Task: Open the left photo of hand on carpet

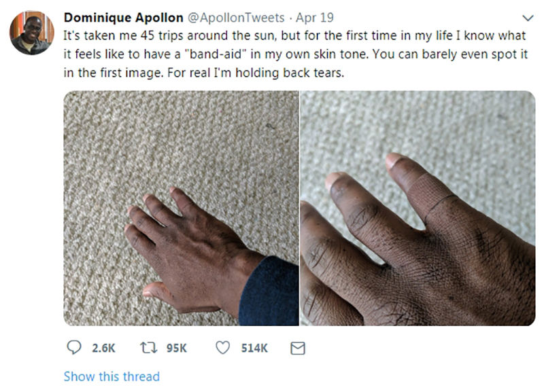Action: [x=180, y=208]
